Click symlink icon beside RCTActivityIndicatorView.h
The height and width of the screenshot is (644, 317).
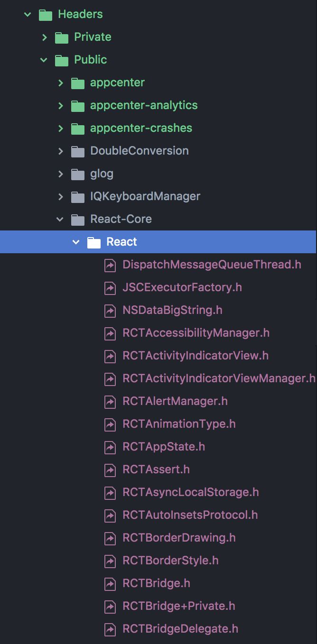point(110,356)
